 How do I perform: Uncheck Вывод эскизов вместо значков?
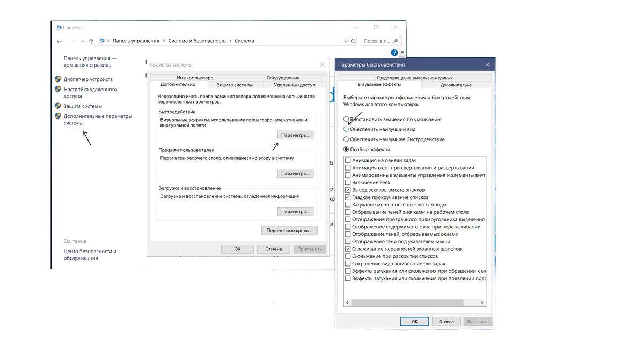pyautogui.click(x=348, y=190)
